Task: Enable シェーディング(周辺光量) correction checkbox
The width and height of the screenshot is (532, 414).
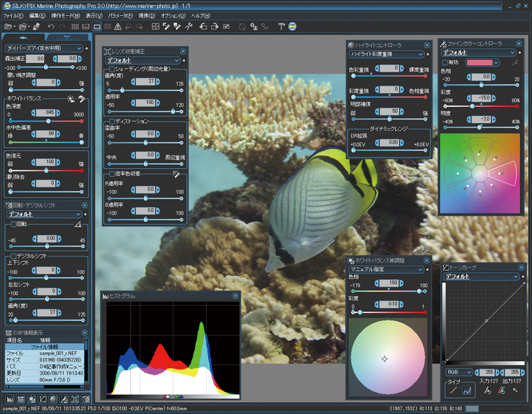Action: click(111, 70)
